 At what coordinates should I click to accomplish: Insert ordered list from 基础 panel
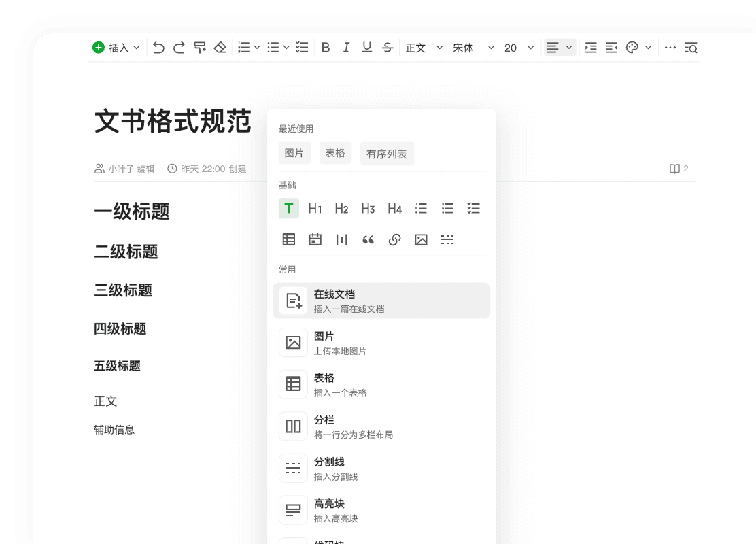421,208
